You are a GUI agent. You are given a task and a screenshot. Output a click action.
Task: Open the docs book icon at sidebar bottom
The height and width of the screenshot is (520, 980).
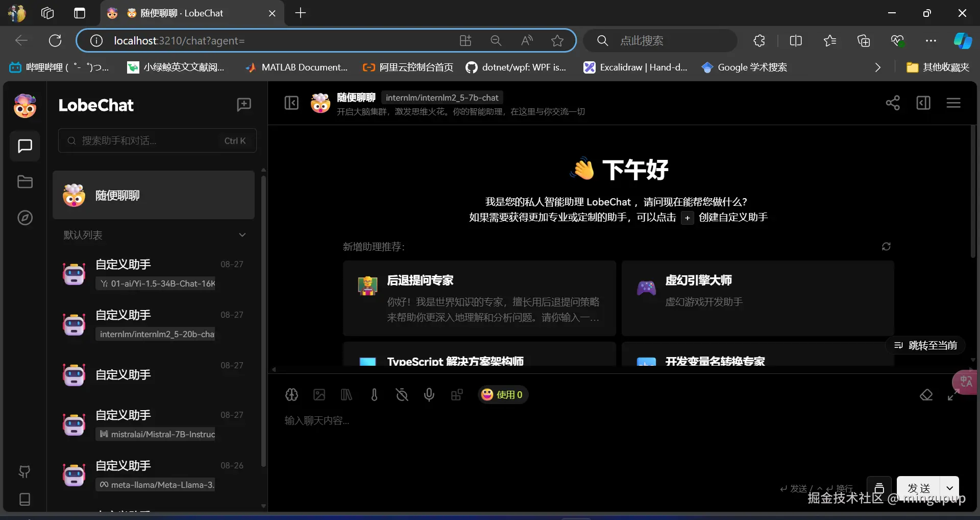pyautogui.click(x=24, y=499)
